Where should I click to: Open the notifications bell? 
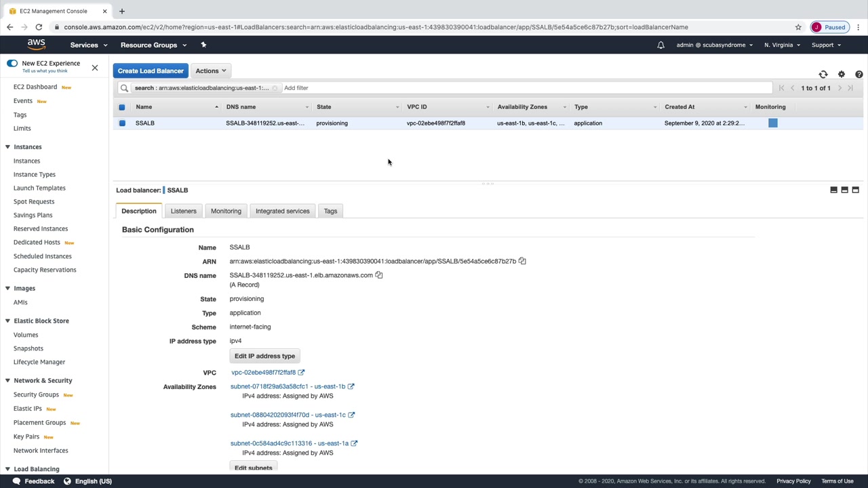[x=660, y=45]
